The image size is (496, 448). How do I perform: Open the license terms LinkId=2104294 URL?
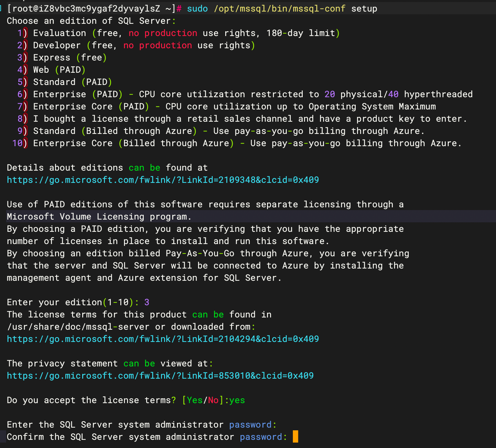(x=163, y=339)
